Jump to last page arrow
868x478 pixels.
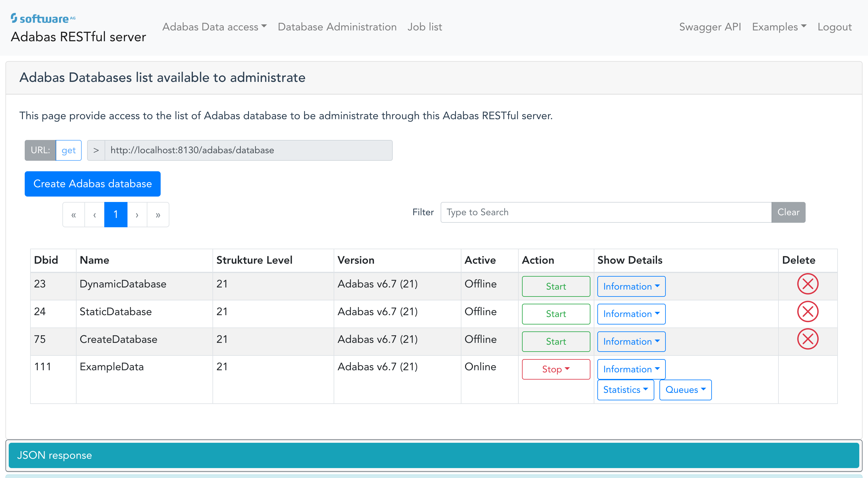click(158, 215)
